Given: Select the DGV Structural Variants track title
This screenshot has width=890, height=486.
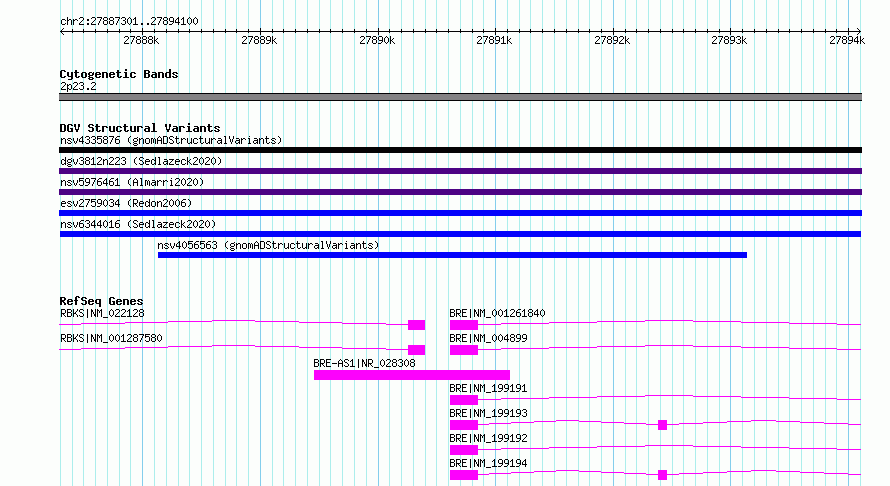Looking at the screenshot, I should click(140, 128).
